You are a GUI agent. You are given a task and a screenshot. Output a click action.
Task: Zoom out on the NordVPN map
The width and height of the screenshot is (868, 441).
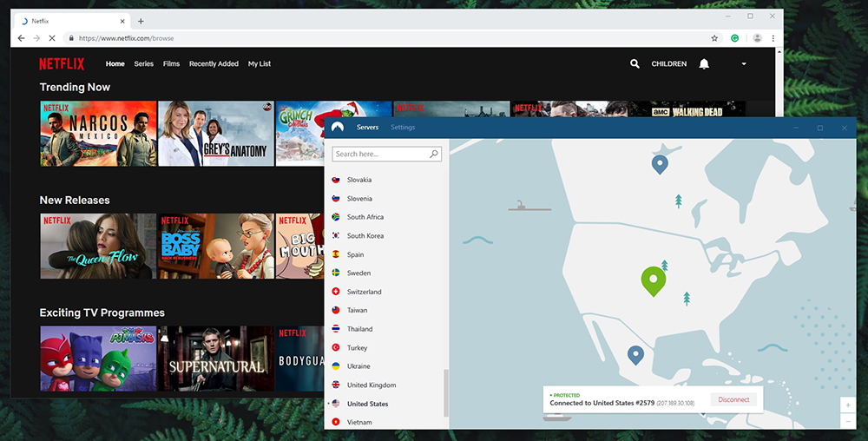click(x=848, y=421)
